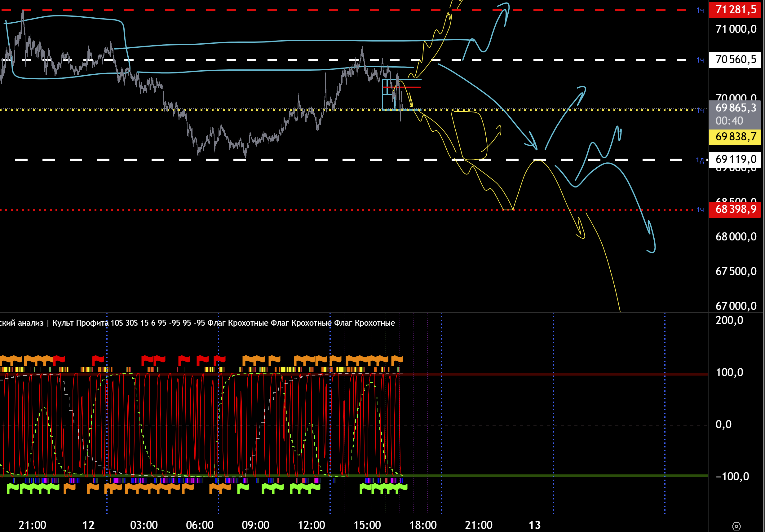Click the 69 119,0 daily level label
Image resolution: width=765 pixels, height=532 pixels.
(x=735, y=159)
